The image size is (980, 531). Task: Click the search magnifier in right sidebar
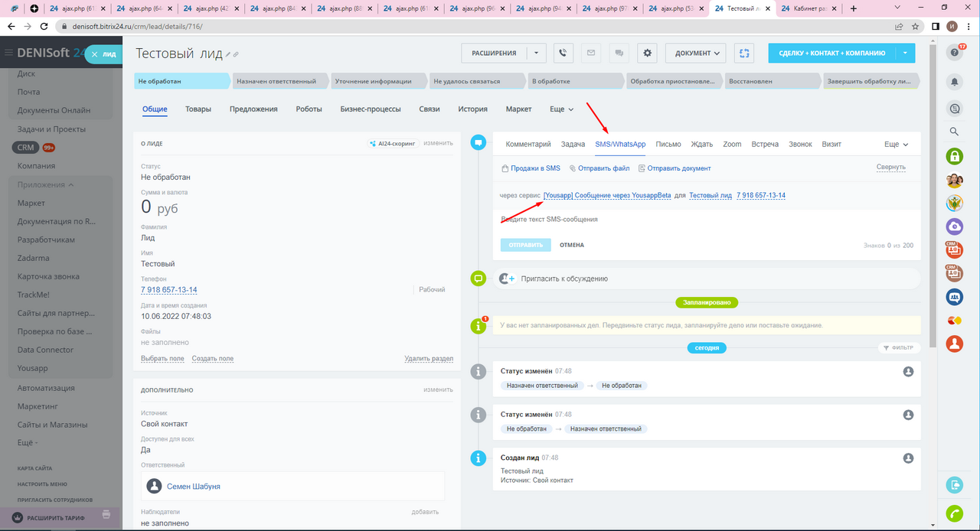click(954, 132)
